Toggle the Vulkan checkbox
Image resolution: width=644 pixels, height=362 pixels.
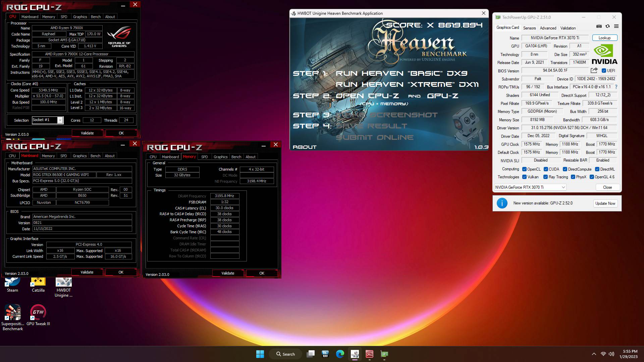click(x=524, y=177)
